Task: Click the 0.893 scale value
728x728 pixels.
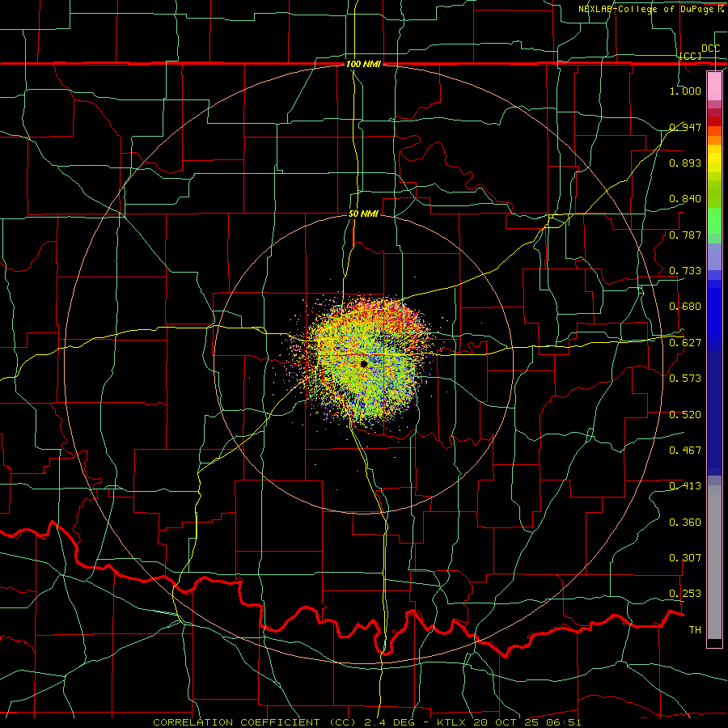Action: click(685, 163)
